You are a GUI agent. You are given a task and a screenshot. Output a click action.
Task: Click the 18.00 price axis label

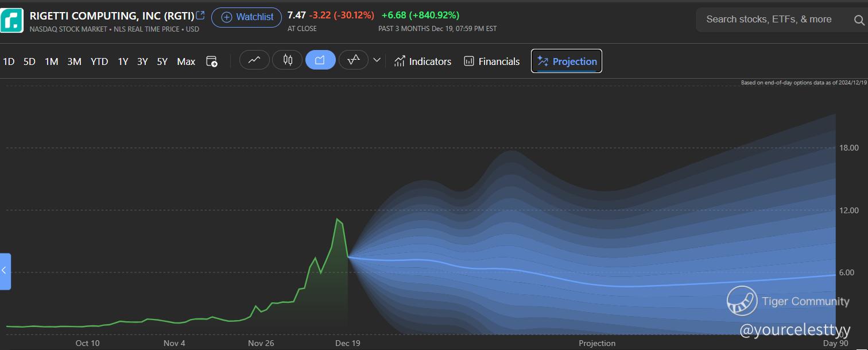pos(848,148)
